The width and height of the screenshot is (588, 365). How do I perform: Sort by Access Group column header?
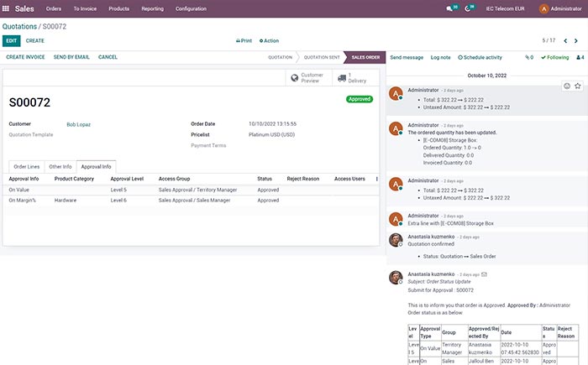pos(174,179)
